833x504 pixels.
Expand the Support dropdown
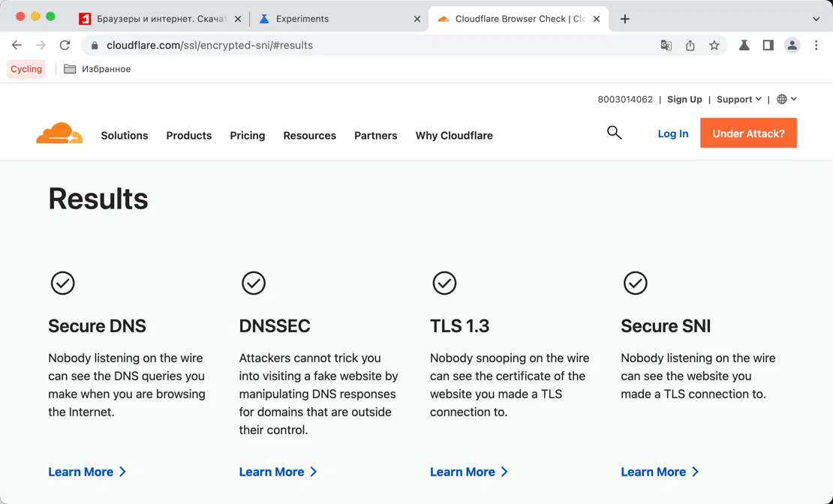click(738, 99)
